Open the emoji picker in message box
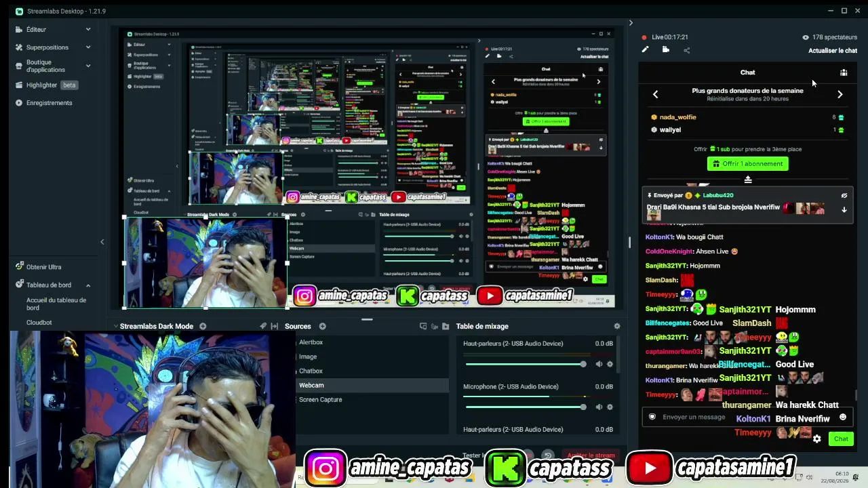Image resolution: width=868 pixels, height=488 pixels. tap(843, 417)
